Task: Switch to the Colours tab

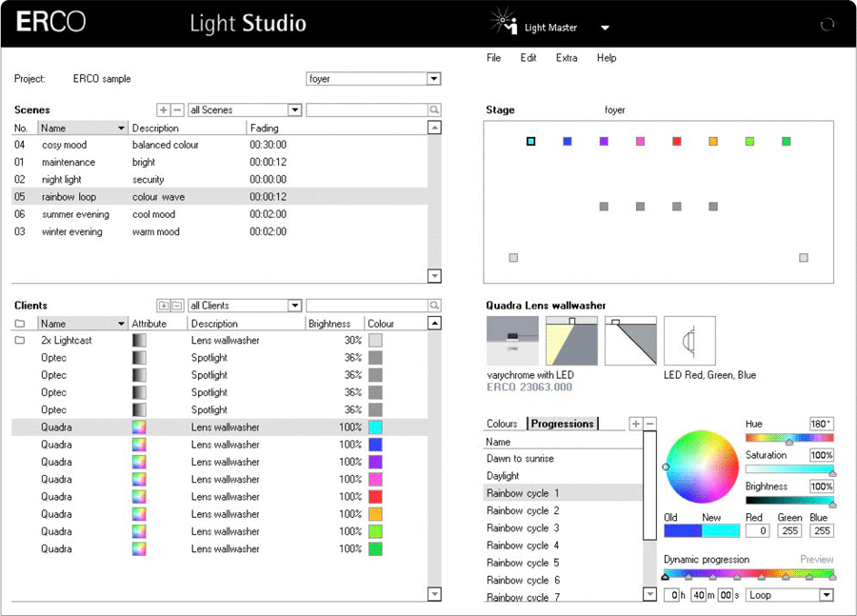Action: [x=502, y=424]
